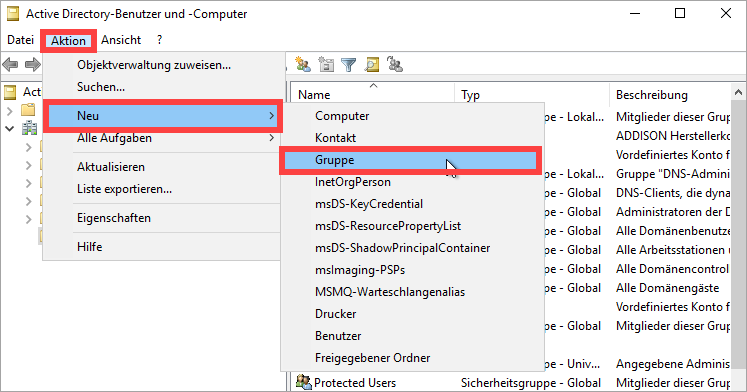
Task: Click the vertical scrollbar up arrow
Action: [x=738, y=92]
